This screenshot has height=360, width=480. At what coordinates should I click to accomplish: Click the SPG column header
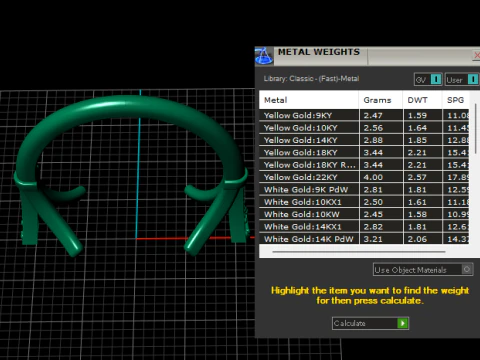[456, 100]
